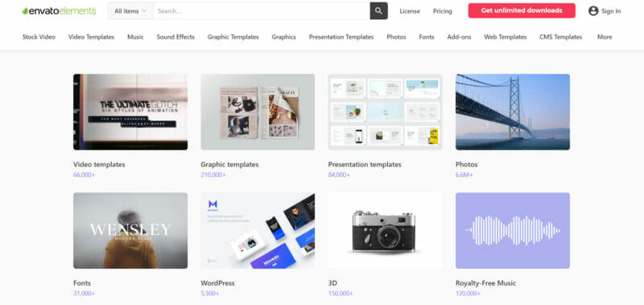The width and height of the screenshot is (644, 305).
Task: Open Presentation Templates in navigation
Action: [x=341, y=37]
